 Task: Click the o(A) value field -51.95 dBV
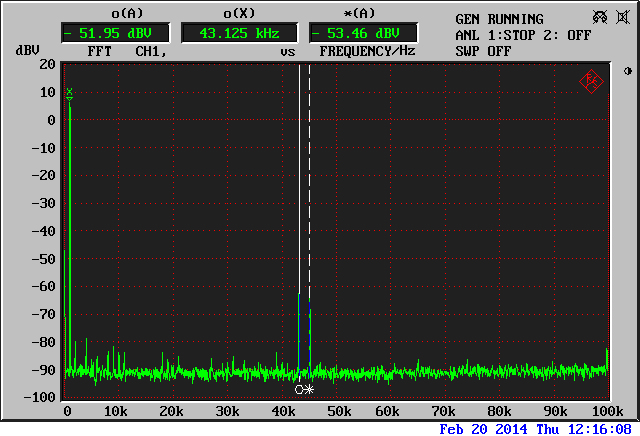pyautogui.click(x=115, y=33)
